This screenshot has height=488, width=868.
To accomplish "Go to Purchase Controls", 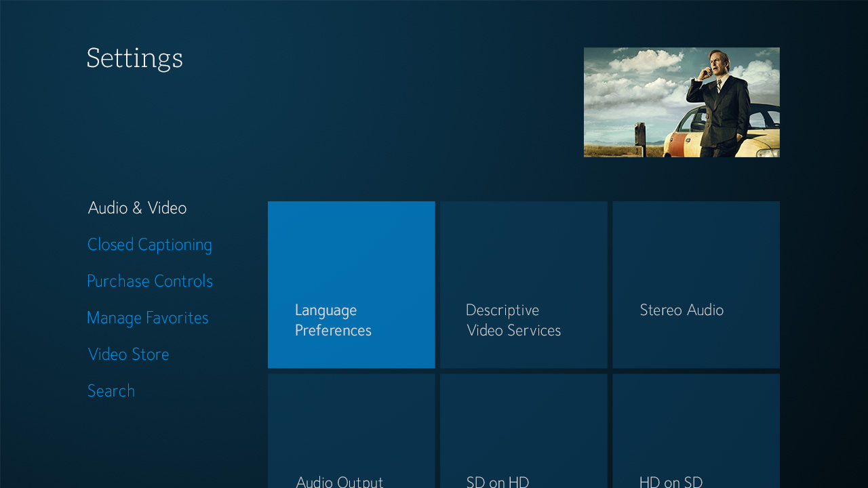I will point(150,281).
